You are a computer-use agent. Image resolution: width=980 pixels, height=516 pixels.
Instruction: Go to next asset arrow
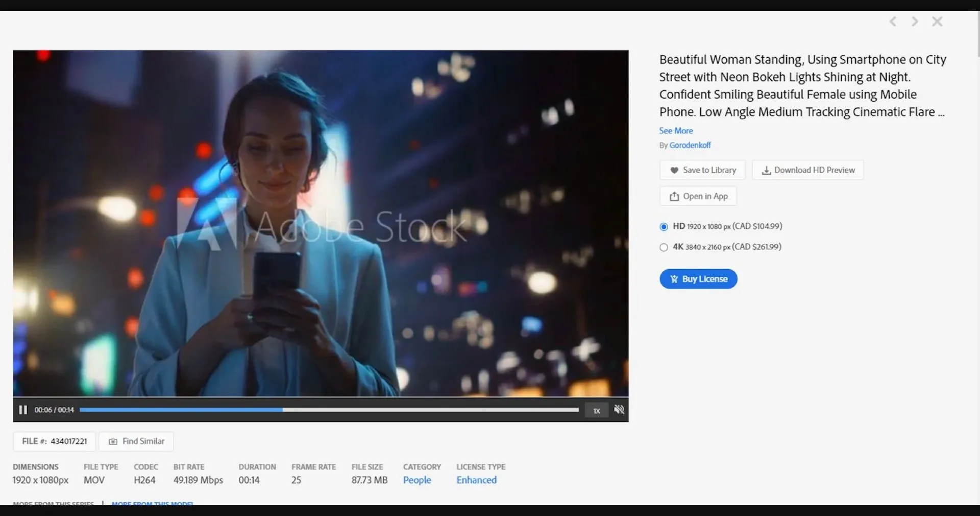[915, 21]
